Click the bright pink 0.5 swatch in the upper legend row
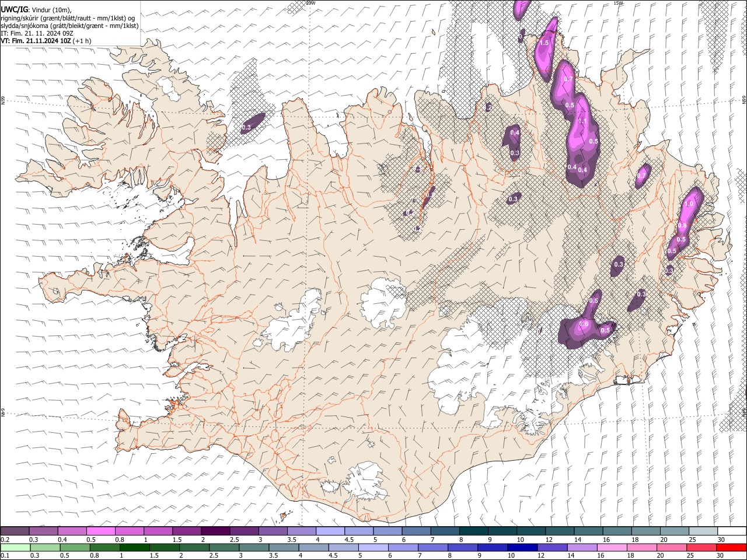Viewport: 747px width, 560px height. (100, 531)
